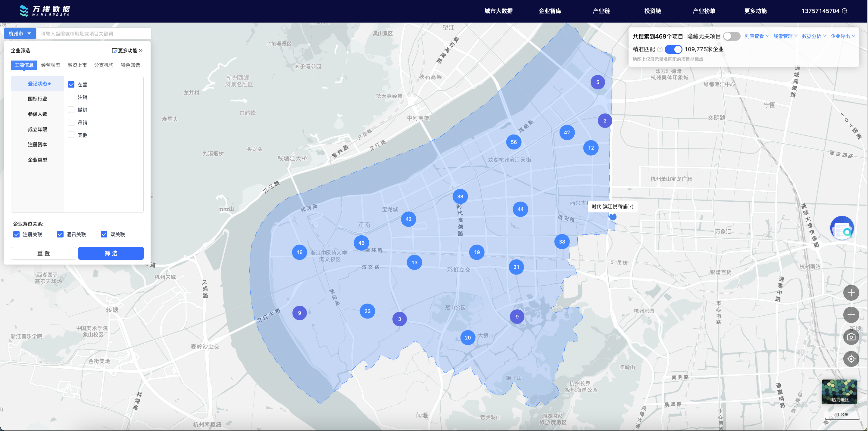Check the 注销 checkbox
This screenshot has width=868, height=431.
coord(71,97)
